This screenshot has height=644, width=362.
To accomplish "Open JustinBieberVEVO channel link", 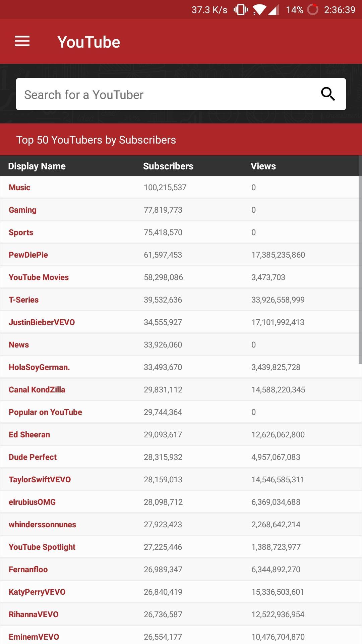I will click(x=42, y=322).
